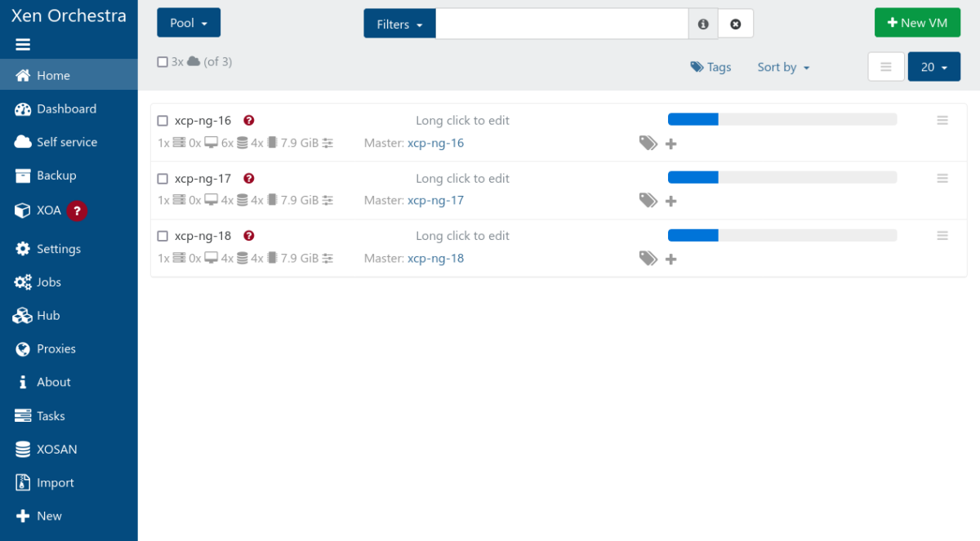980x541 pixels.
Task: Open the Filters dropdown
Action: [399, 23]
